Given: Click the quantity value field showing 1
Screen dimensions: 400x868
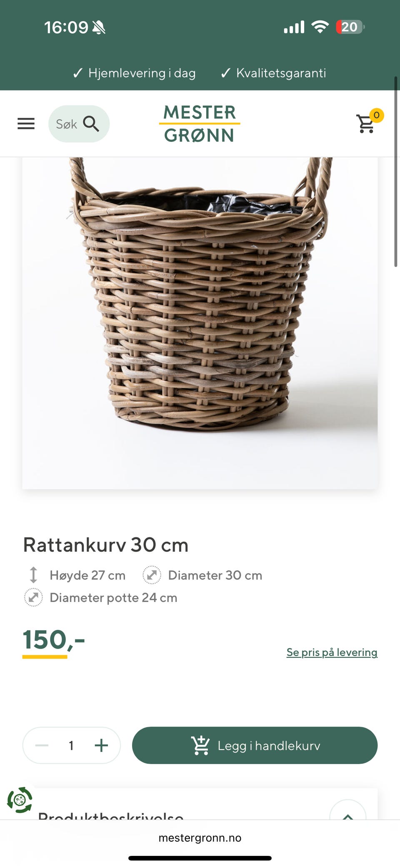Looking at the screenshot, I should pyautogui.click(x=71, y=745).
